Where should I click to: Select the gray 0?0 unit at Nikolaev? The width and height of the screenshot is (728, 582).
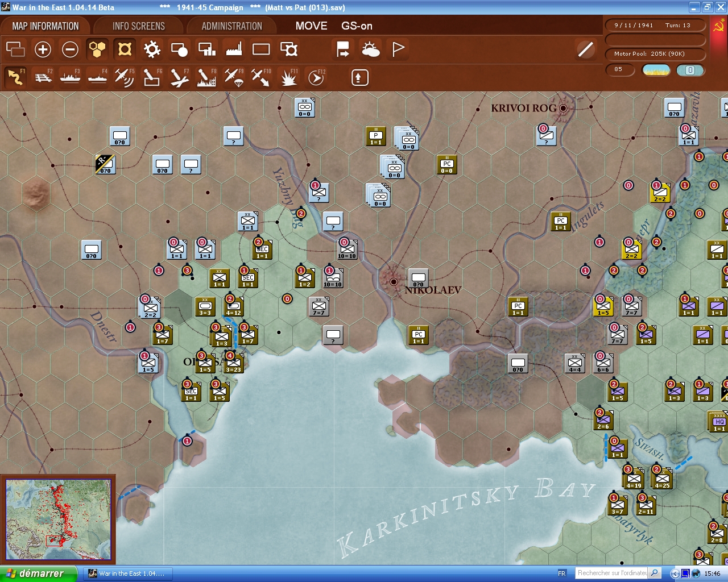(x=418, y=278)
